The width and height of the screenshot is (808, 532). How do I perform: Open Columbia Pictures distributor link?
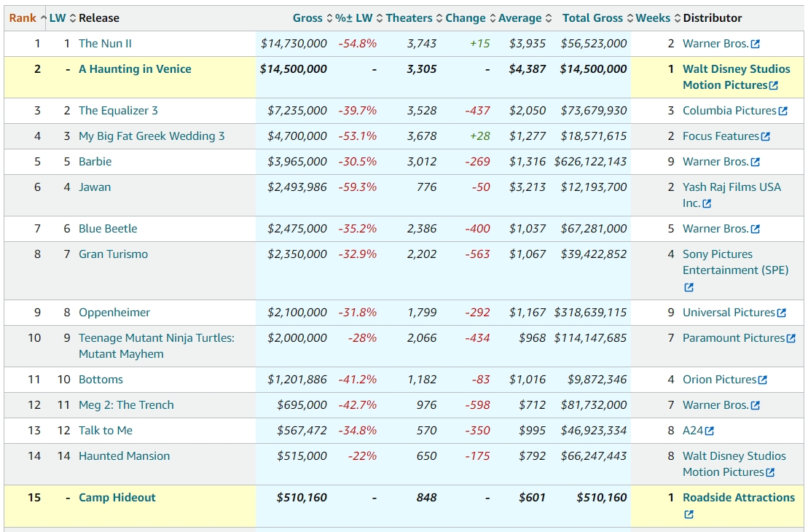point(729,111)
